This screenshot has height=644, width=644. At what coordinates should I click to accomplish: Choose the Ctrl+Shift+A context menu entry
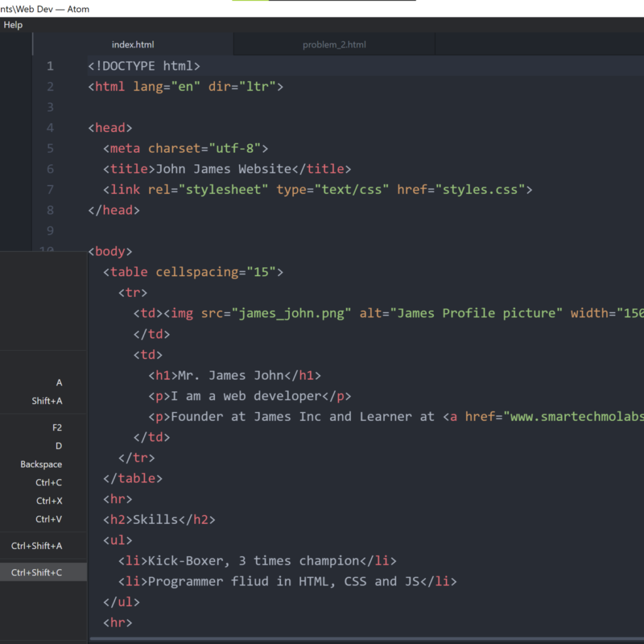point(43,546)
